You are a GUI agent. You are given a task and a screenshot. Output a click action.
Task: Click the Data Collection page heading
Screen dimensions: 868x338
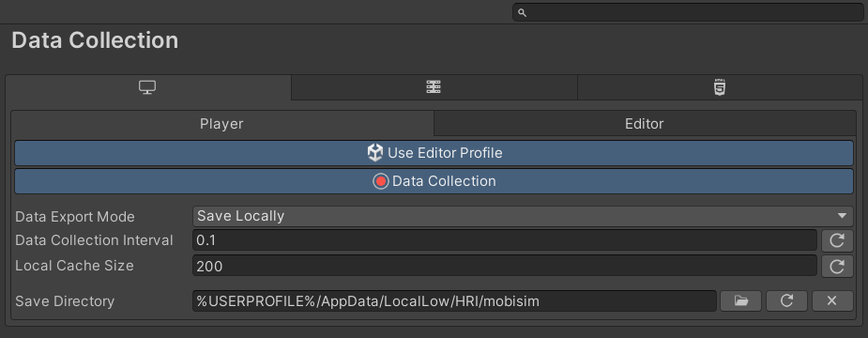point(95,40)
